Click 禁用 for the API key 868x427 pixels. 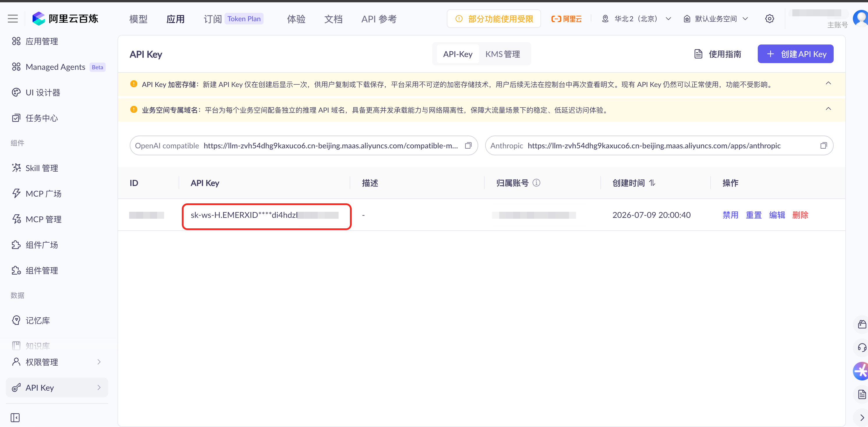click(730, 215)
